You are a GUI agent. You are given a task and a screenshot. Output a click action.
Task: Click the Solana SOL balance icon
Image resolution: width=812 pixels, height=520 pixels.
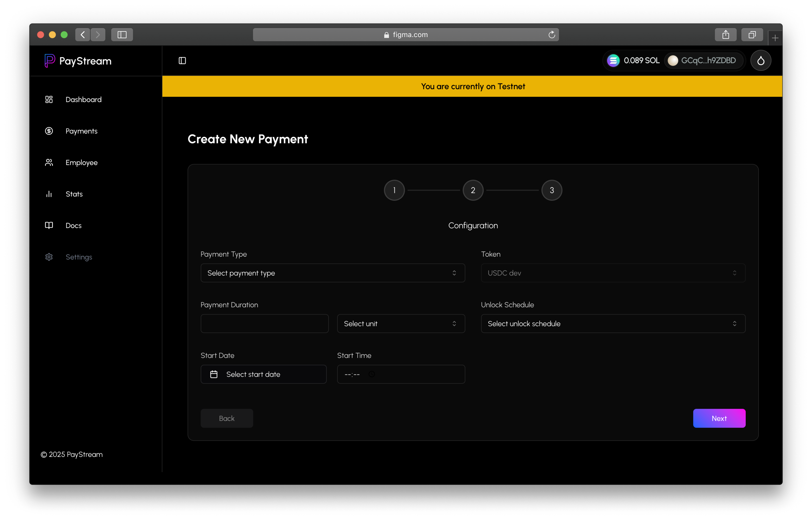coord(613,61)
